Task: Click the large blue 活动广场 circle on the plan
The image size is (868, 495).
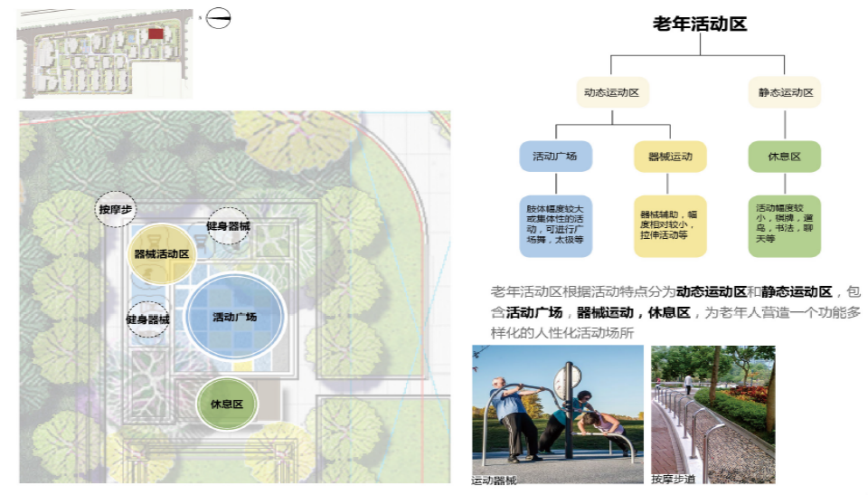Action: [x=235, y=317]
